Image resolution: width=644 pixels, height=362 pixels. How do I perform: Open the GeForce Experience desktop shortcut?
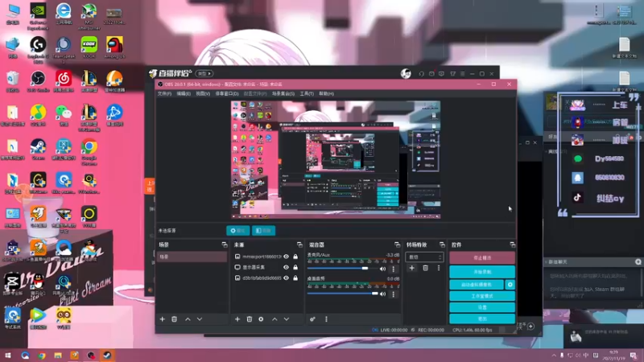(38, 16)
